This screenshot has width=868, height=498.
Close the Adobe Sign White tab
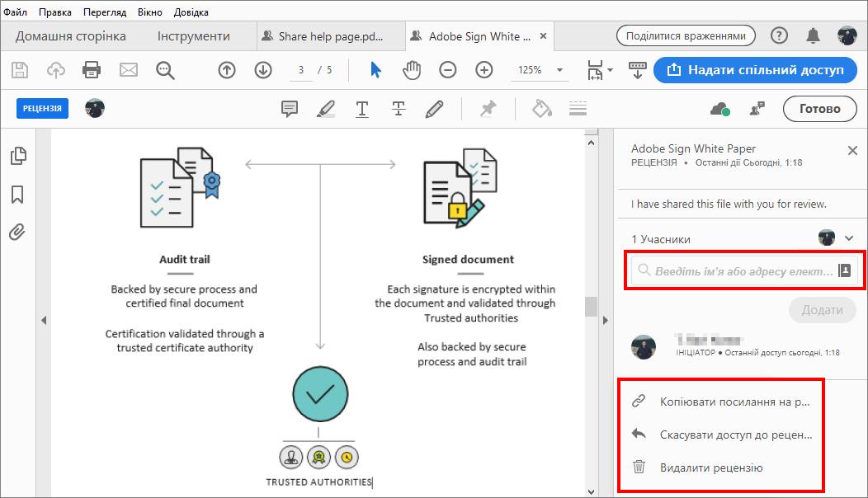(543, 36)
